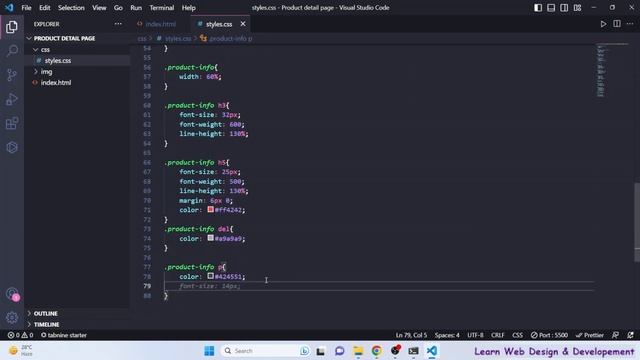This screenshot has width=640, height=360.
Task: Change encoding via UTF-8 status item
Action: point(475,335)
